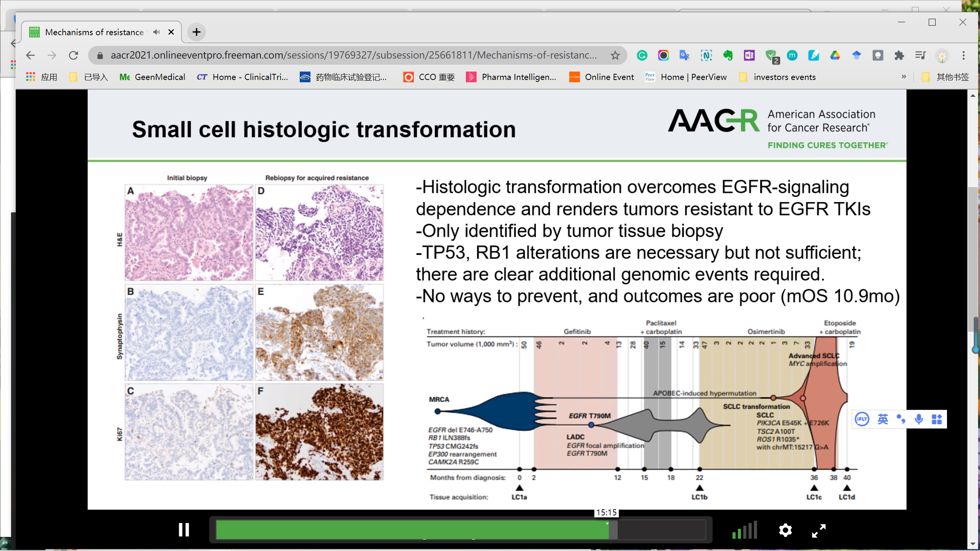View site security lock info
980x551 pixels.
click(100, 55)
